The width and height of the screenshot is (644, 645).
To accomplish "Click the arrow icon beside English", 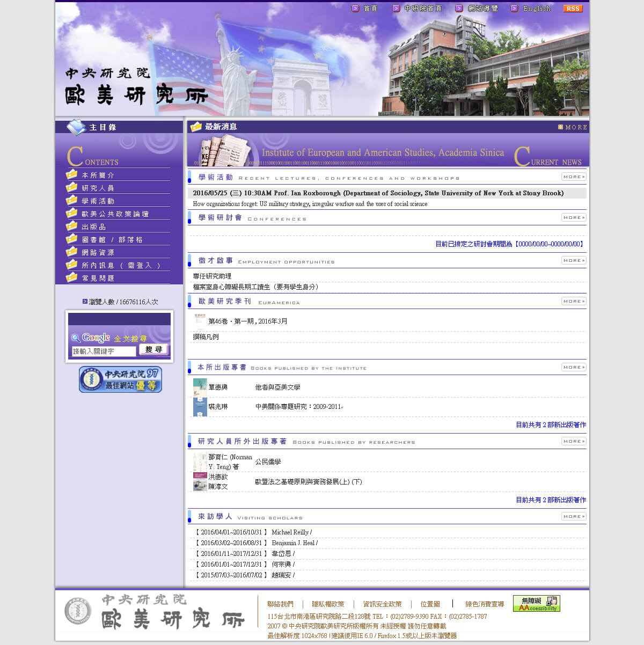I will click(x=514, y=9).
